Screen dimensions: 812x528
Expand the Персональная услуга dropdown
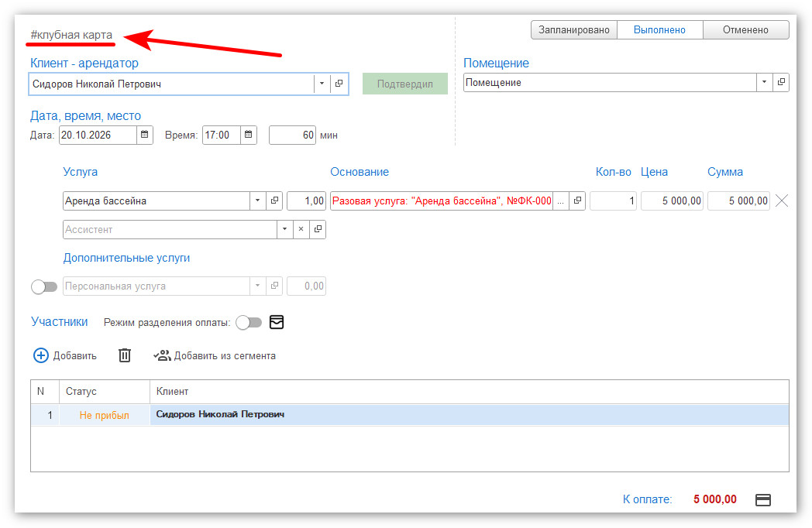coord(257,286)
